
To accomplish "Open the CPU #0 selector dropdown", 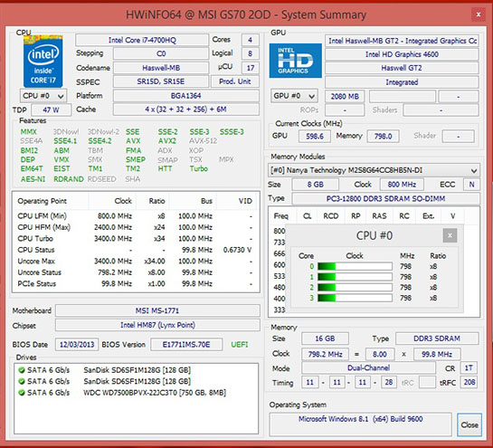I will [x=43, y=96].
